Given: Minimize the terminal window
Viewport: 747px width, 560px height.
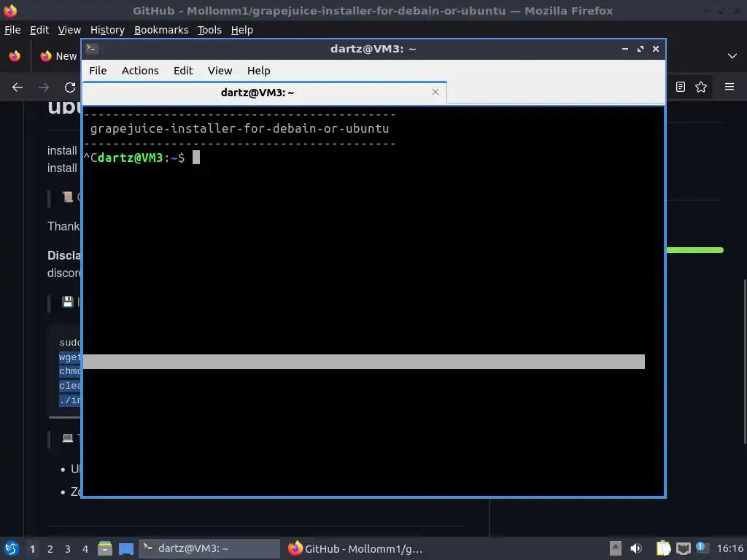Looking at the screenshot, I should pyautogui.click(x=624, y=49).
